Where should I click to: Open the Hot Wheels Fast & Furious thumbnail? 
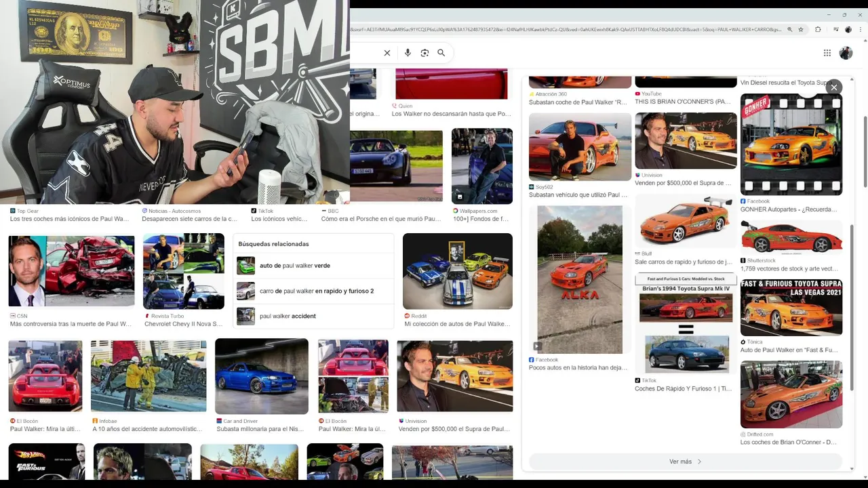point(46,462)
